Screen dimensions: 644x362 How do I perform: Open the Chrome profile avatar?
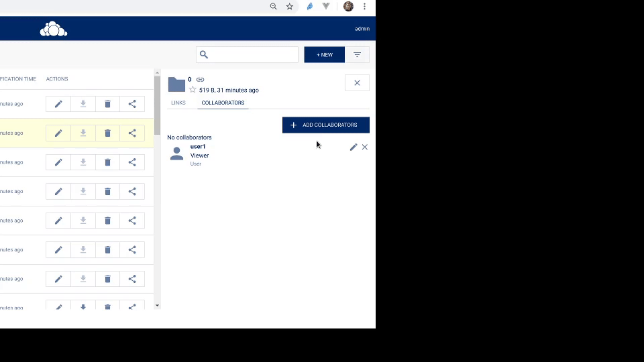[x=348, y=6]
